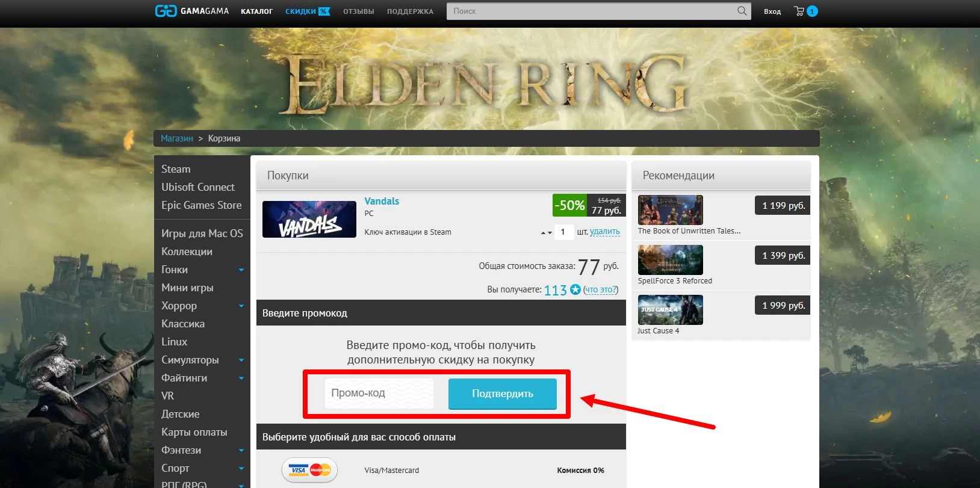This screenshot has width=980, height=488.
Task: Click the discount percent badge near Скидки
Action: coord(324,11)
